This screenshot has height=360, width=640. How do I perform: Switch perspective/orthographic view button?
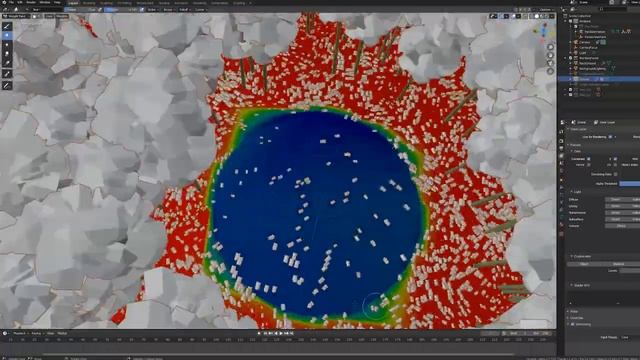(550, 71)
